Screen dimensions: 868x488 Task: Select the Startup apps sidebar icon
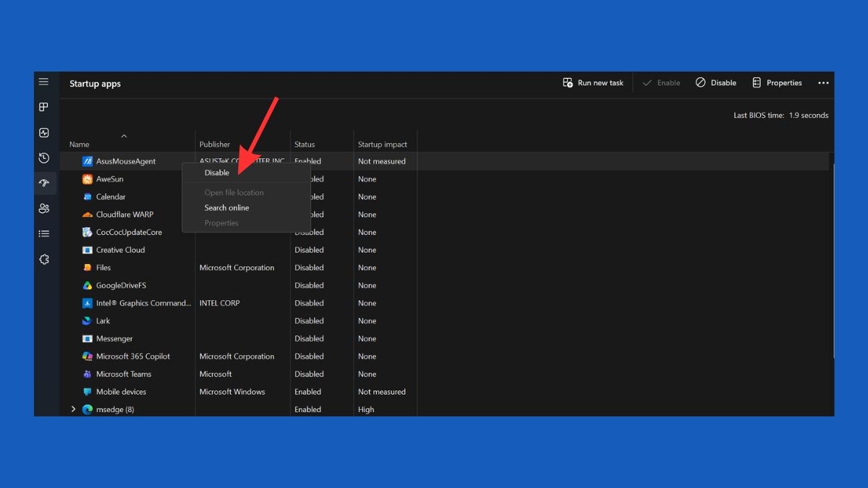pyautogui.click(x=44, y=184)
